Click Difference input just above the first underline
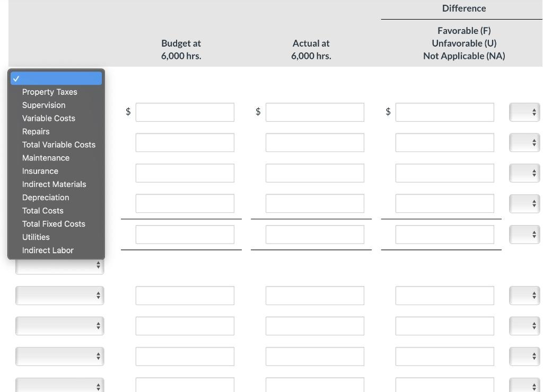The width and height of the screenshot is (543, 392). pyautogui.click(x=445, y=203)
